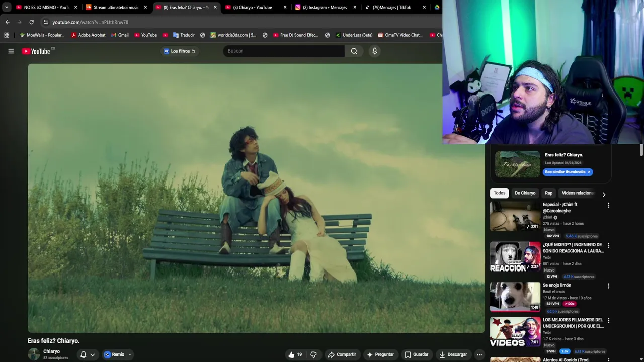Click the search magnifier button

coord(354,51)
